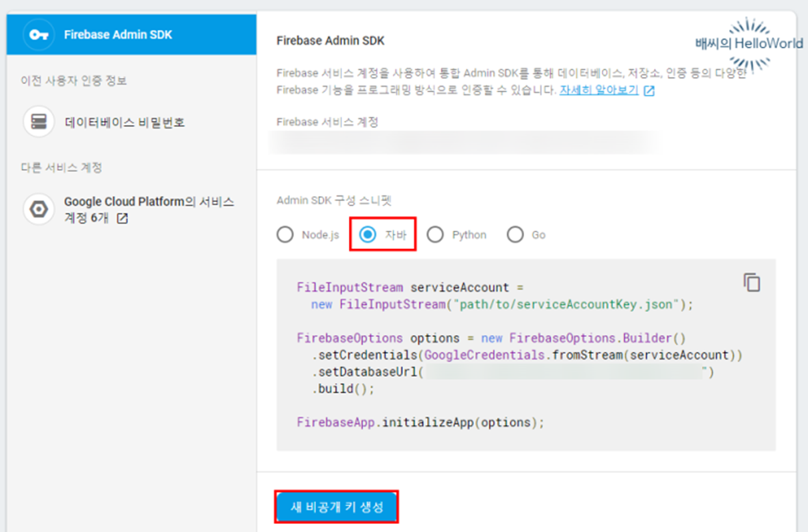The width and height of the screenshot is (808, 532).
Task: Copy the code snippet with copy icon
Action: pyautogui.click(x=752, y=282)
